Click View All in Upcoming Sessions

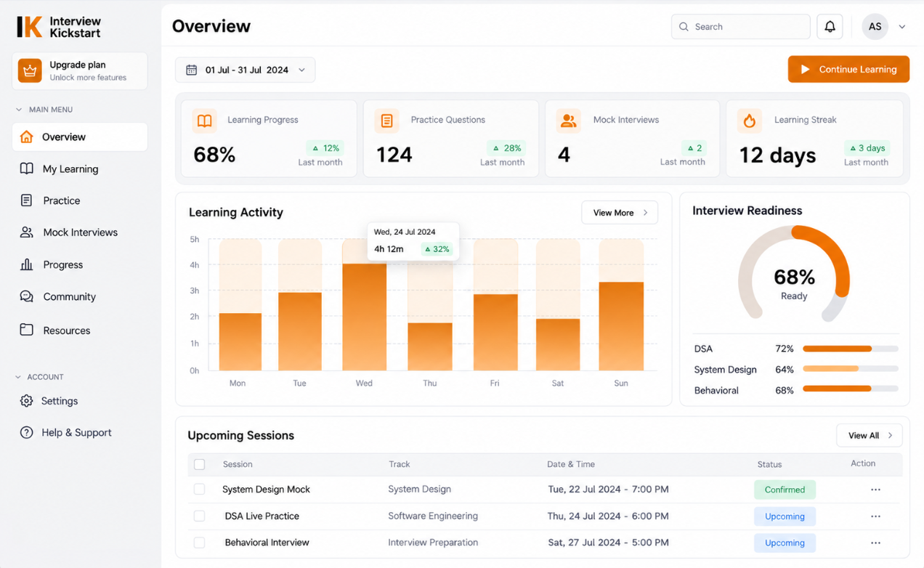pyautogui.click(x=870, y=436)
